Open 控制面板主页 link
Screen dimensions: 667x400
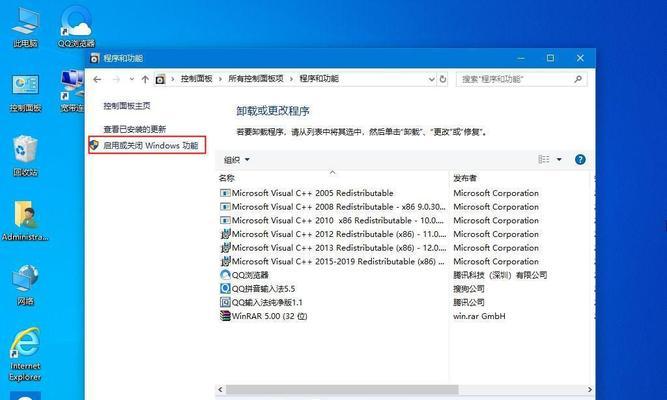127,106
